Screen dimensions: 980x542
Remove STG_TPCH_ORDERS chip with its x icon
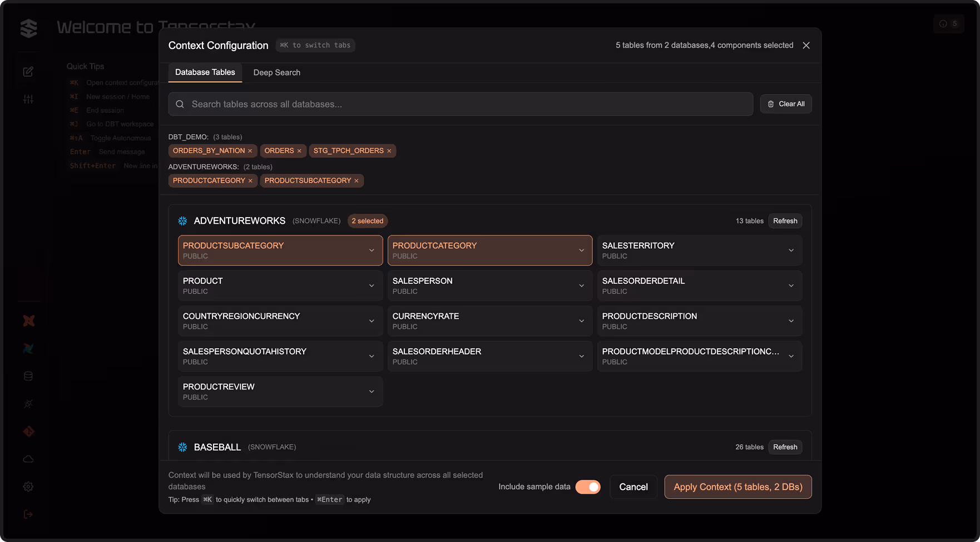coord(389,151)
